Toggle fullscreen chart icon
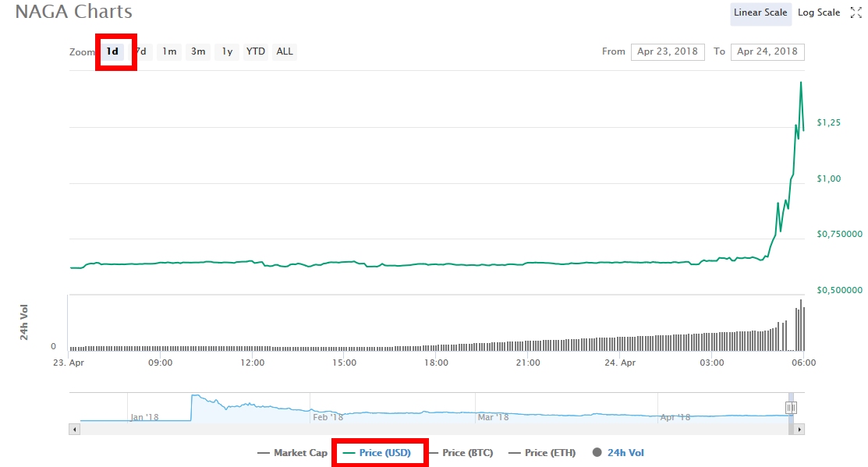The image size is (868, 467). 856,12
